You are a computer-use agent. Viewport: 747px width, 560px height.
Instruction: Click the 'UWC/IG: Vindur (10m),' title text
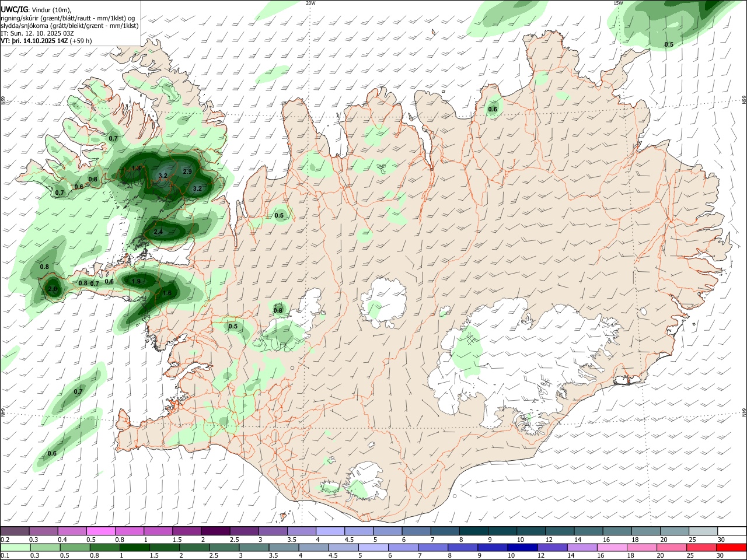point(36,9)
